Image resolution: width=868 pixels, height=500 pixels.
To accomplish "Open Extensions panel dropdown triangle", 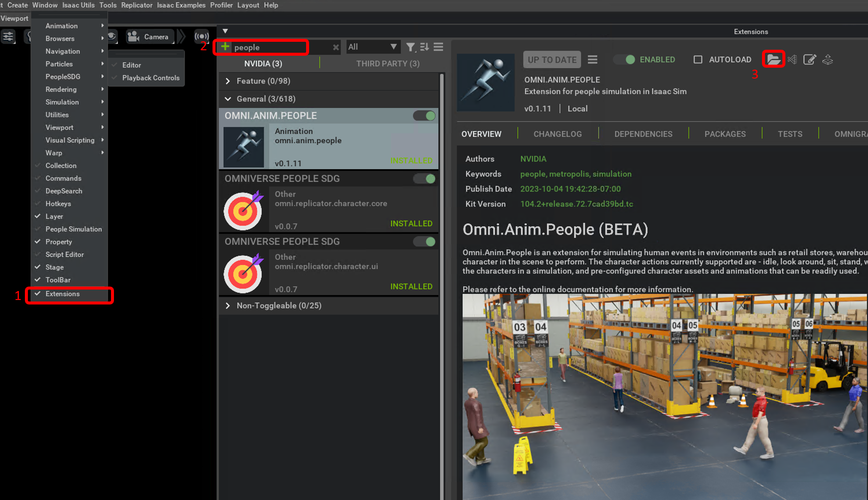I will tap(225, 31).
